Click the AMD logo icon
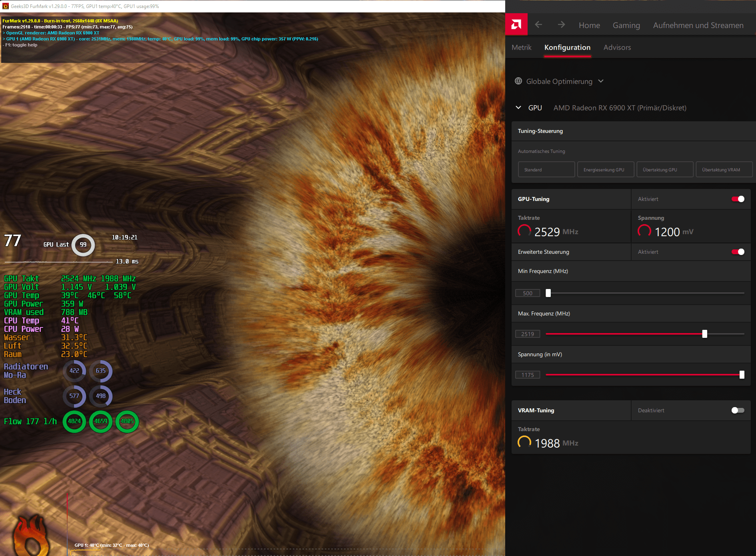 [516, 25]
